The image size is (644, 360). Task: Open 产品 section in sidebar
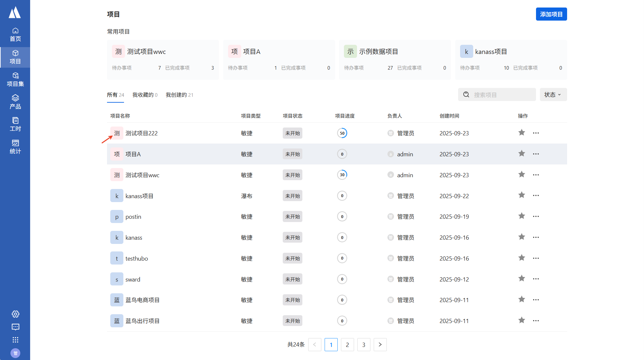(x=15, y=102)
